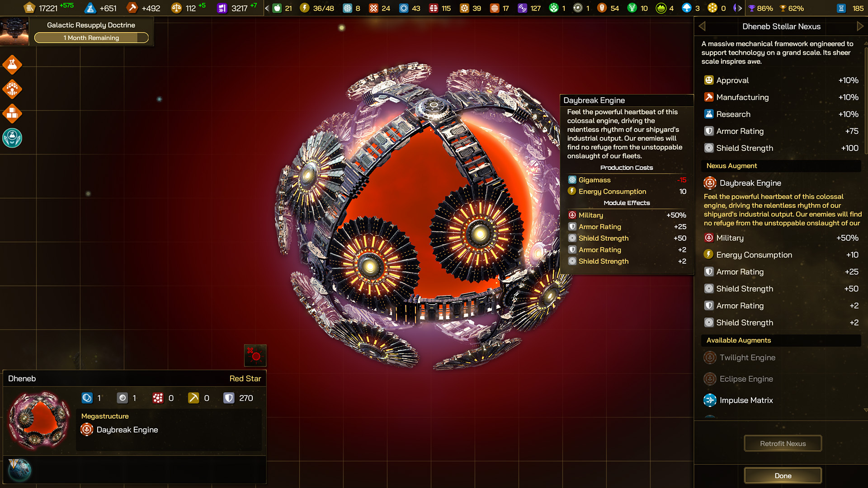Click the Megastructure label in Dheneb panel
The height and width of the screenshot is (488, 868).
(x=105, y=416)
